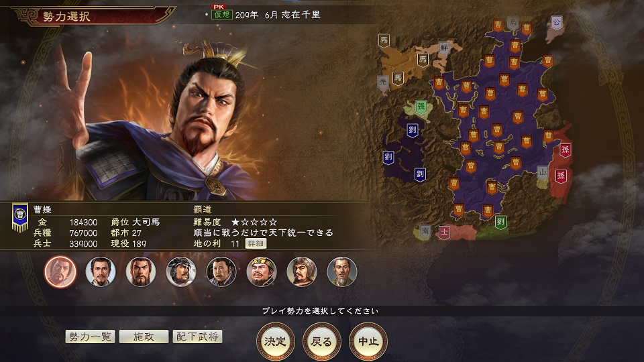Select the second portrait, Liu Bei style officer
The width and height of the screenshot is (644, 362).
[100, 271]
